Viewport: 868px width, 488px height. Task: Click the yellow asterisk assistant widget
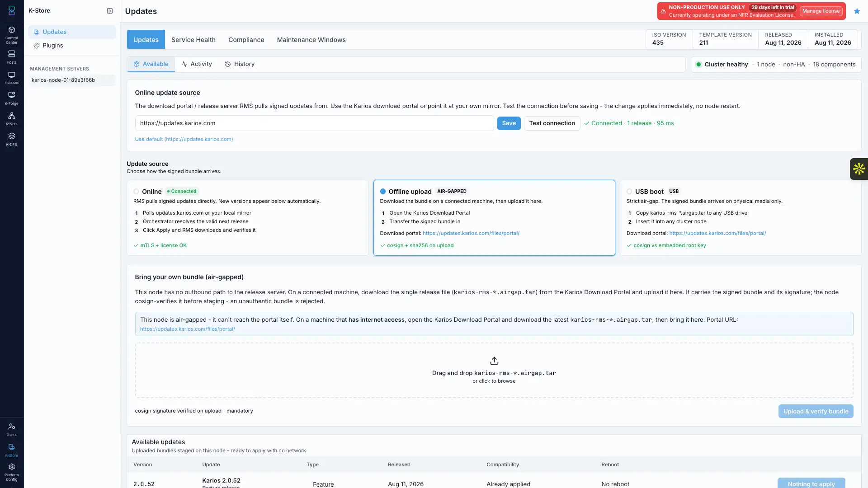[859, 169]
